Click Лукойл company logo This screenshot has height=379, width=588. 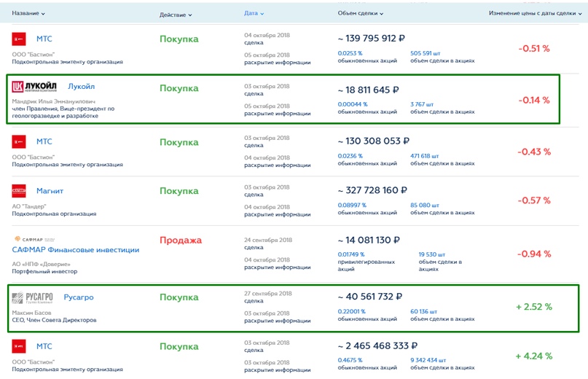(x=34, y=87)
